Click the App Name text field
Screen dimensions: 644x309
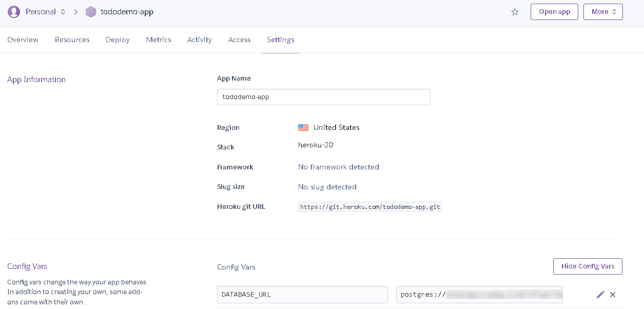(x=323, y=97)
